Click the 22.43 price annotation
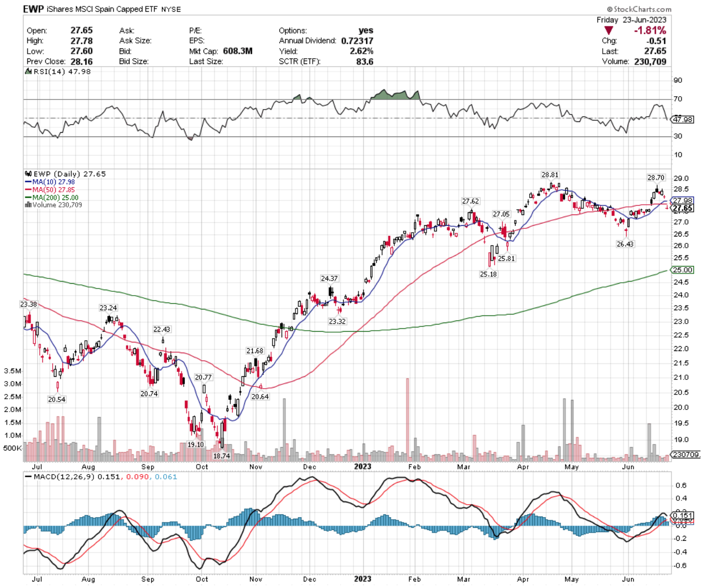 pos(162,329)
